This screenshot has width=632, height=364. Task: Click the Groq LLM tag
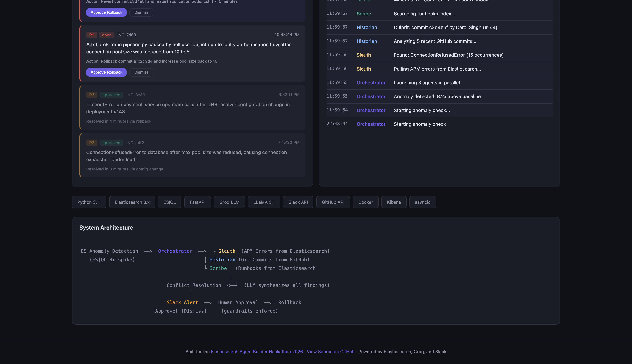[229, 202]
